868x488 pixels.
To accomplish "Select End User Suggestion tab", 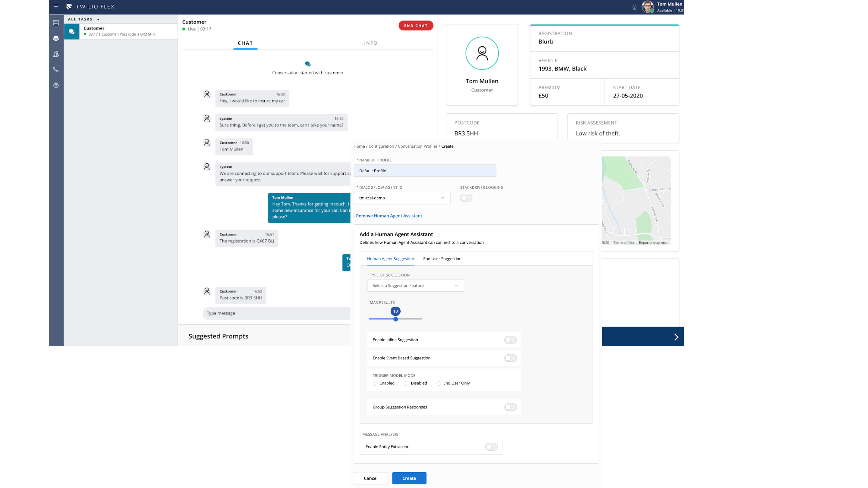I will pos(442,259).
